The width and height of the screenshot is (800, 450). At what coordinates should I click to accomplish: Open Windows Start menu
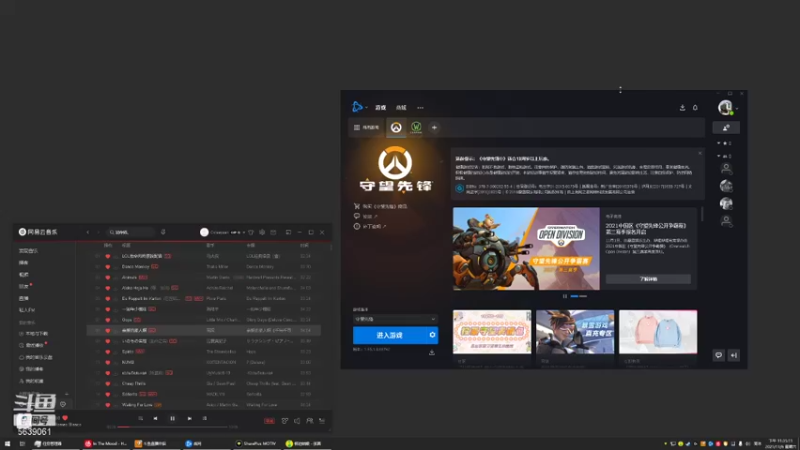pos(7,444)
